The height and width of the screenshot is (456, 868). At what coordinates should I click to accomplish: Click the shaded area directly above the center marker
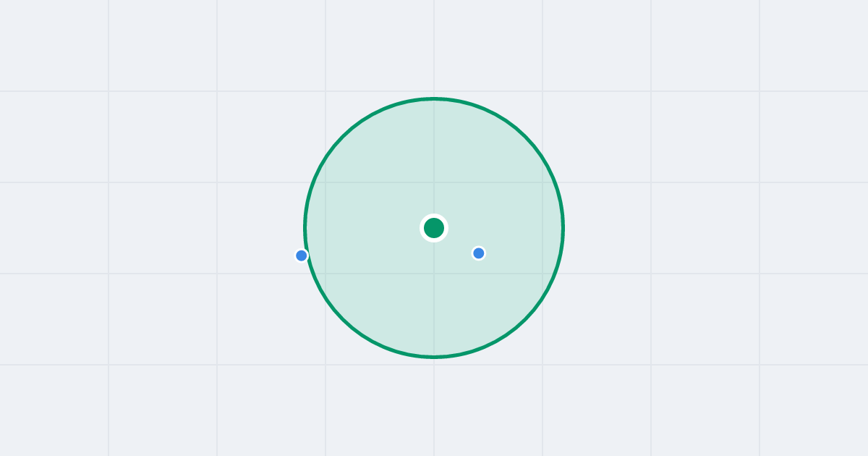(x=434, y=159)
